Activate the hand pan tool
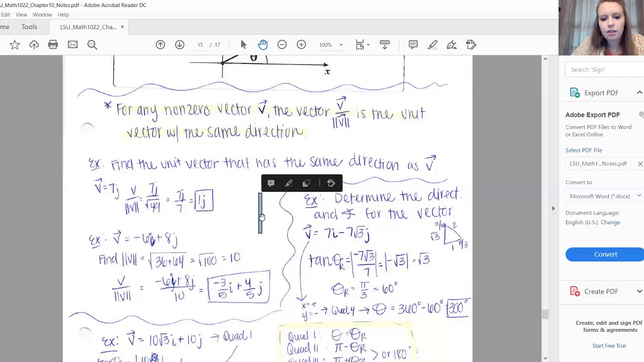Image resolution: width=644 pixels, height=362 pixels. 263,45
